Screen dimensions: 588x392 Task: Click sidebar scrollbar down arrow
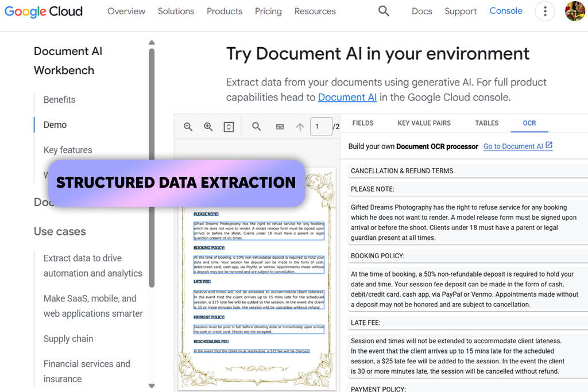[x=152, y=386]
